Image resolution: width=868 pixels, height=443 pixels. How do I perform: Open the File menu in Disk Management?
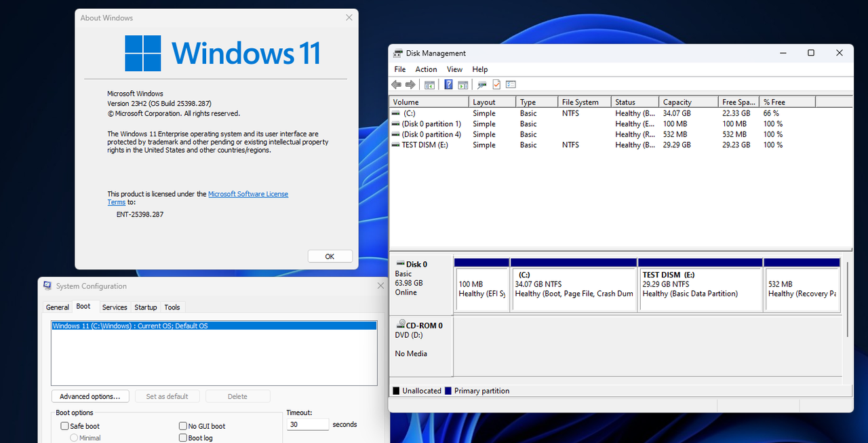click(400, 69)
